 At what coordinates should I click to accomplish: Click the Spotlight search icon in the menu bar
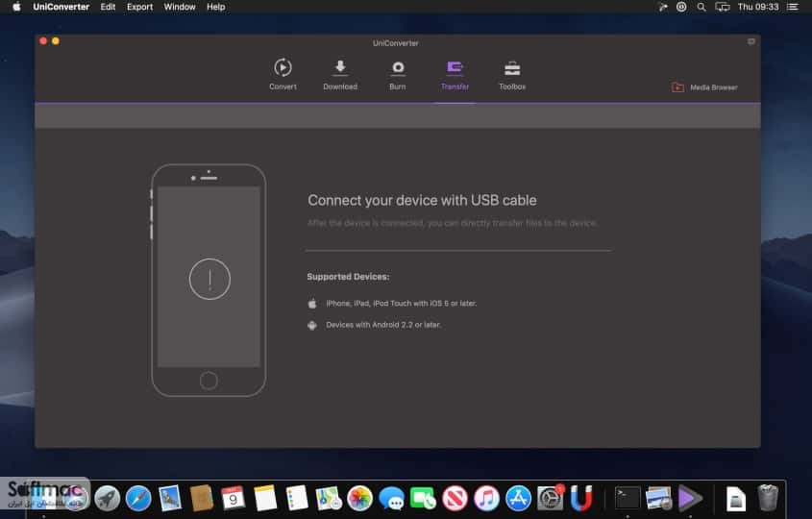(701, 7)
